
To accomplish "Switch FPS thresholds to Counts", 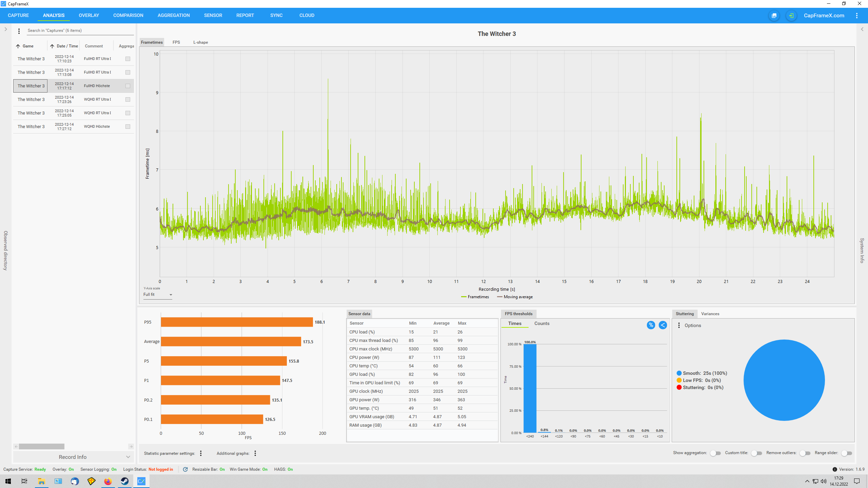I will coord(542,324).
